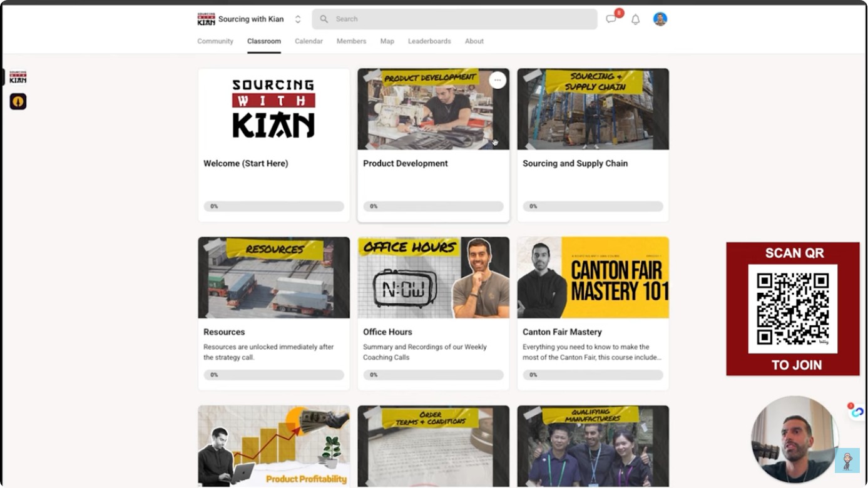This screenshot has height=488, width=868.
Task: Switch to the Community tab
Action: (x=215, y=41)
